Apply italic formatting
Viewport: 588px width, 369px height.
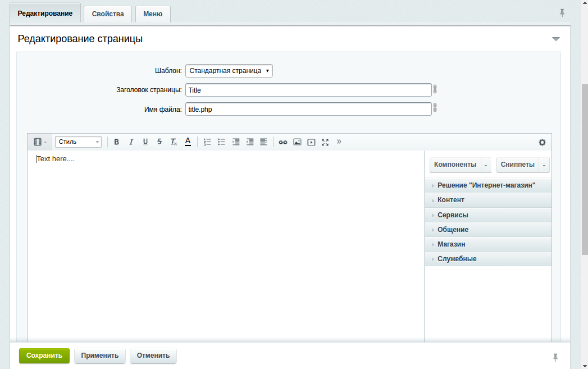[131, 142]
